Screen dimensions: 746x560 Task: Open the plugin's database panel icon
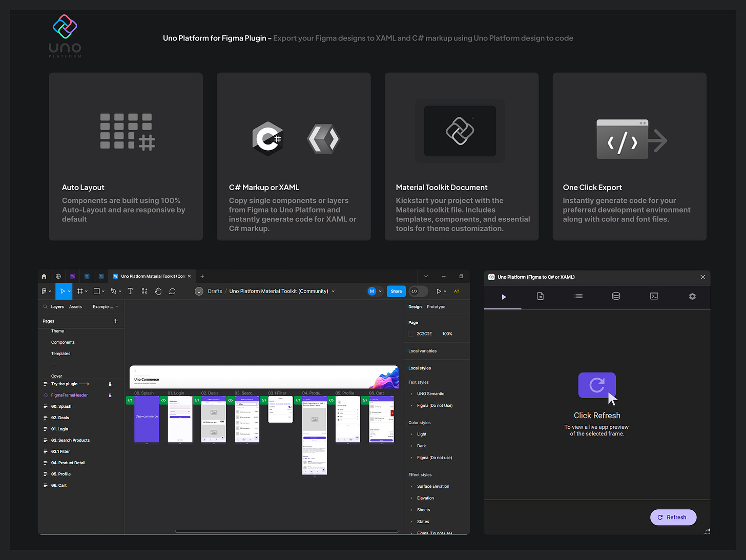pos(616,296)
